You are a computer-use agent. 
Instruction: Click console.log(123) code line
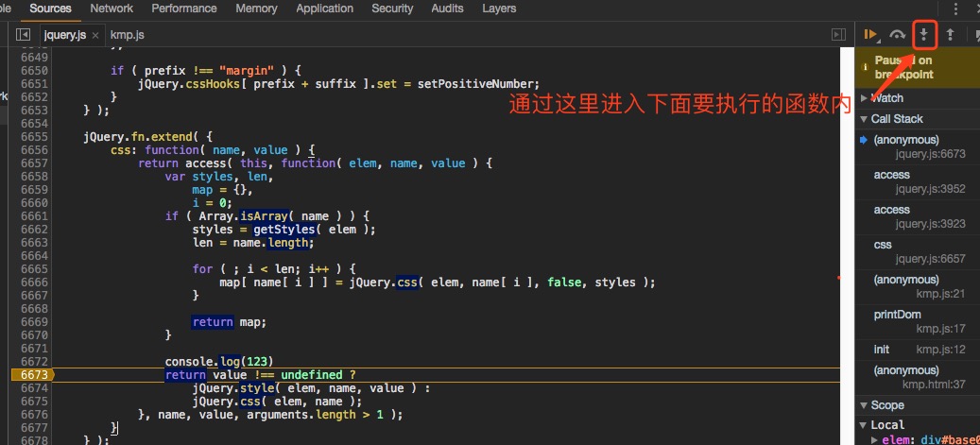[x=219, y=362]
